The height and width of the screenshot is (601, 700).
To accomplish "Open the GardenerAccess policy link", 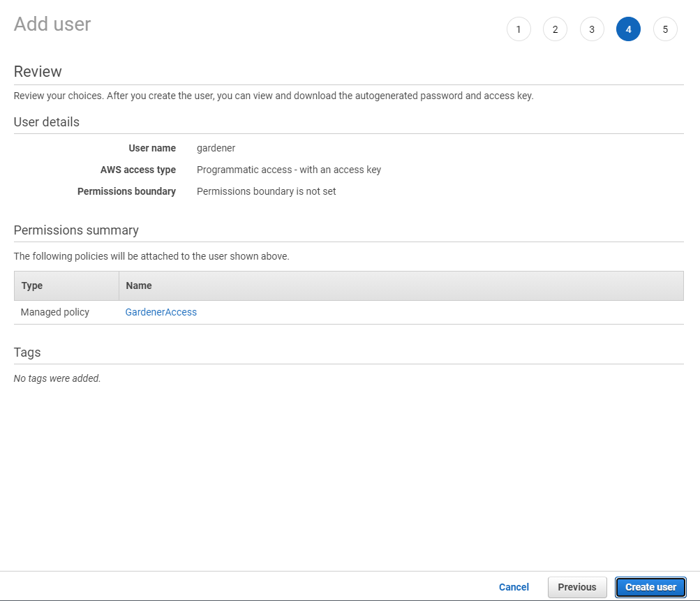I will [161, 312].
